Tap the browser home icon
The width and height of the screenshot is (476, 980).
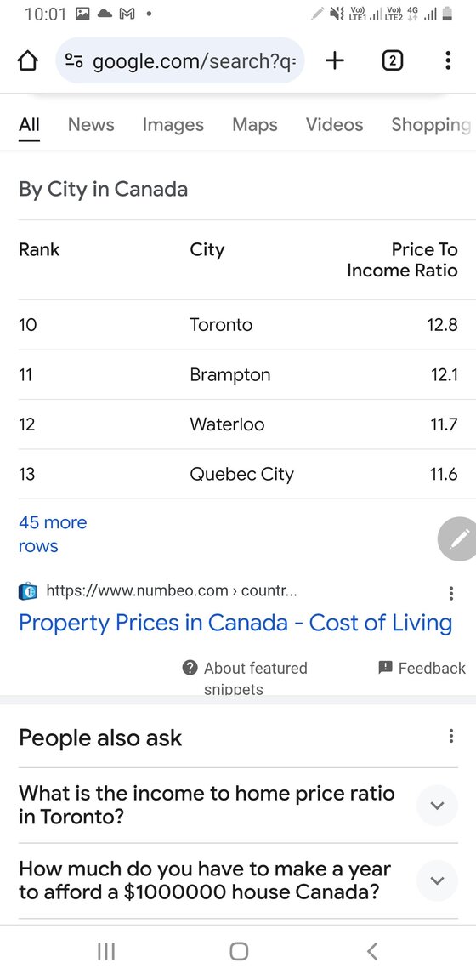click(x=27, y=61)
